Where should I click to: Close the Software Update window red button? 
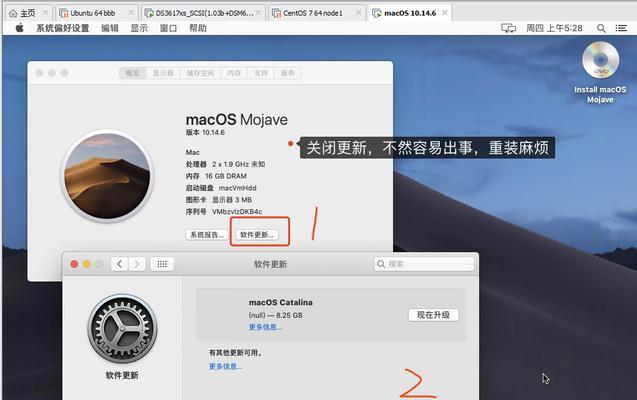point(74,264)
